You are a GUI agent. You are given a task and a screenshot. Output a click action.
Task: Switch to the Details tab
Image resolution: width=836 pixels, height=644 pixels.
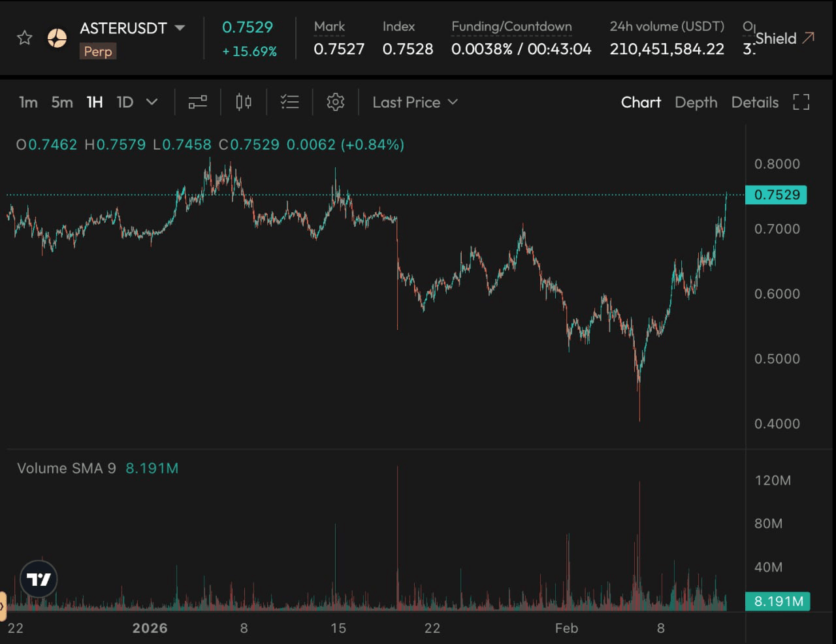(754, 103)
